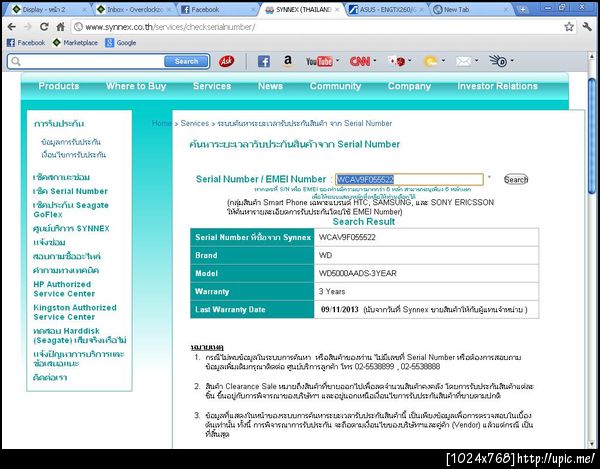Open ศูนย์บริการ SYNNEX sidebar link
The width and height of the screenshot is (600, 469).
coord(71,228)
